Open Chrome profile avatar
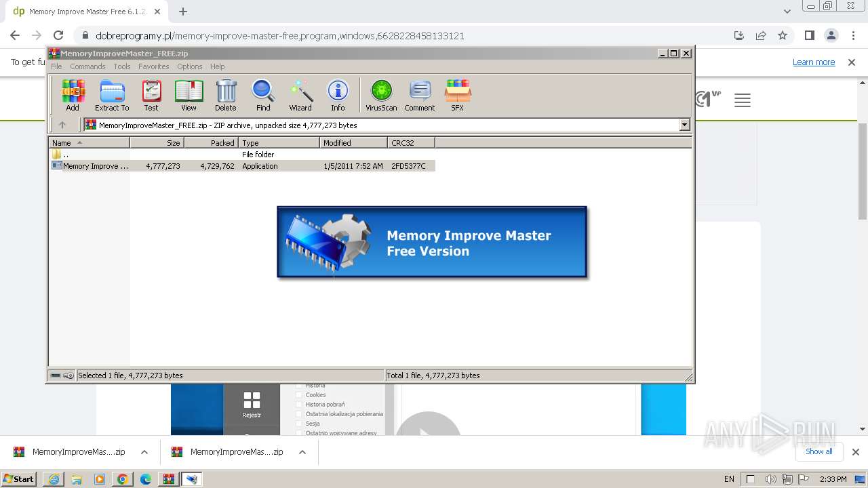Screen dimensions: 868x488 click(831, 36)
